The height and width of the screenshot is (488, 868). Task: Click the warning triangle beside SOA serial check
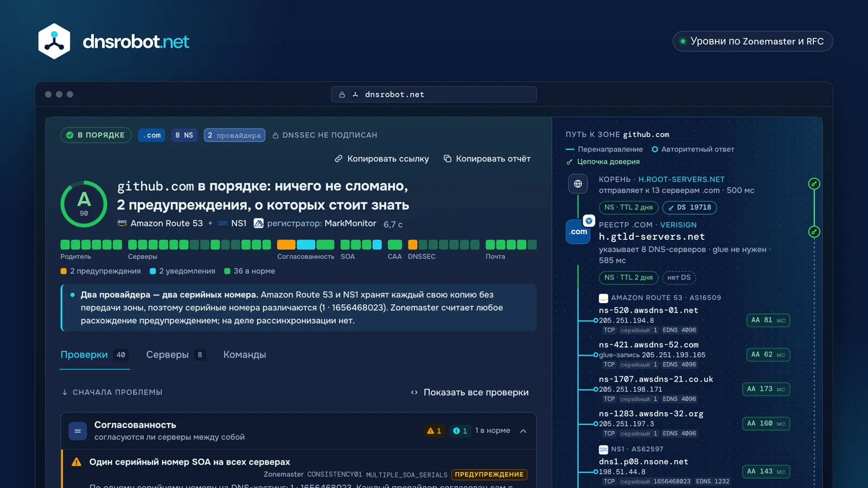tap(76, 462)
